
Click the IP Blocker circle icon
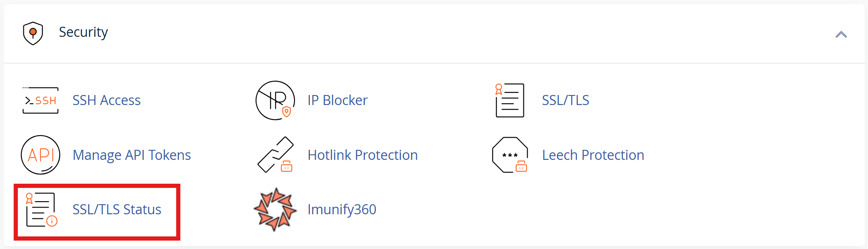pyautogui.click(x=275, y=100)
